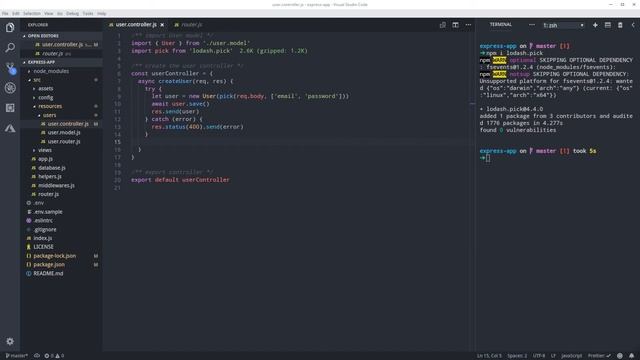Expand the config folder

tap(45, 98)
